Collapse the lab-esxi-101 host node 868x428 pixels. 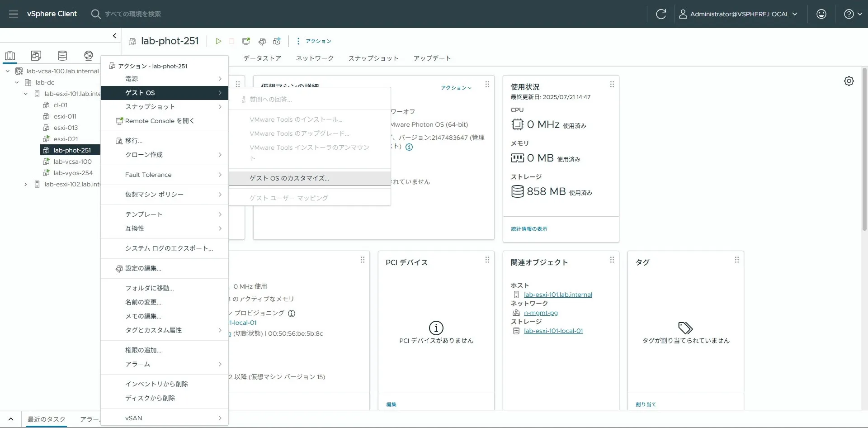pyautogui.click(x=26, y=94)
